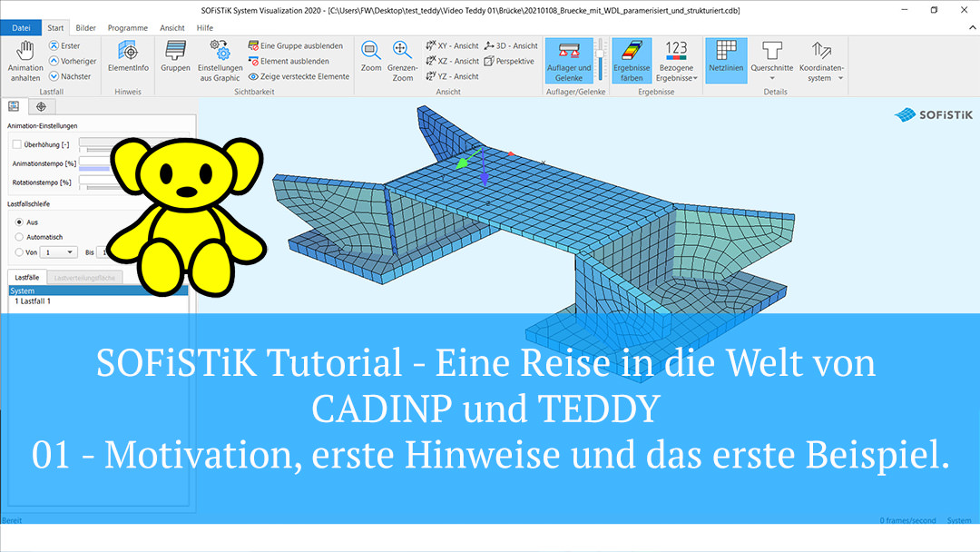The height and width of the screenshot is (552, 980).
Task: Click Ergebnisse färben
Action: point(632,61)
